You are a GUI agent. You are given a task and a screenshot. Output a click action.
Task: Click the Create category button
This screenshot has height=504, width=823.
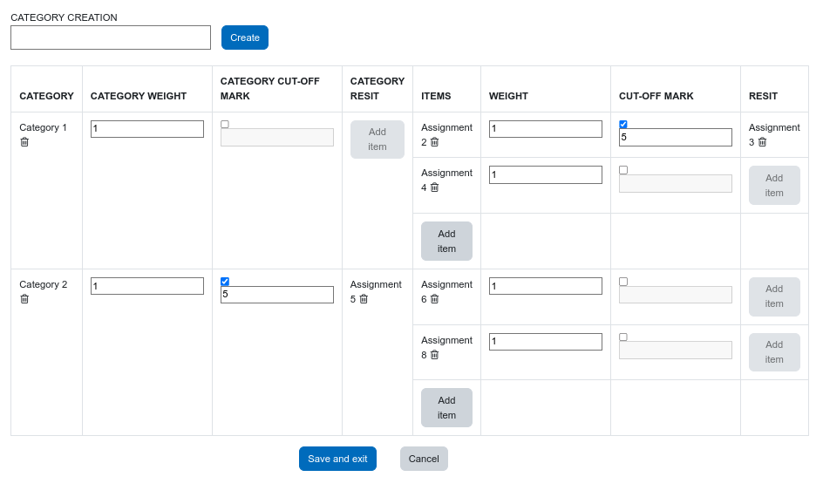245,37
